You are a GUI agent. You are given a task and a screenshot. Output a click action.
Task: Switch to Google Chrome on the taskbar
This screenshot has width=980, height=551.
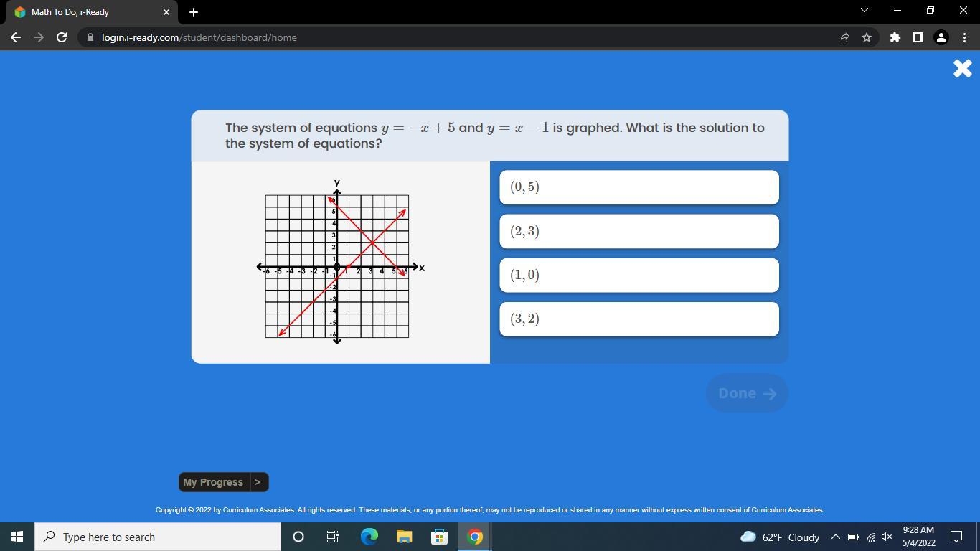pyautogui.click(x=474, y=537)
